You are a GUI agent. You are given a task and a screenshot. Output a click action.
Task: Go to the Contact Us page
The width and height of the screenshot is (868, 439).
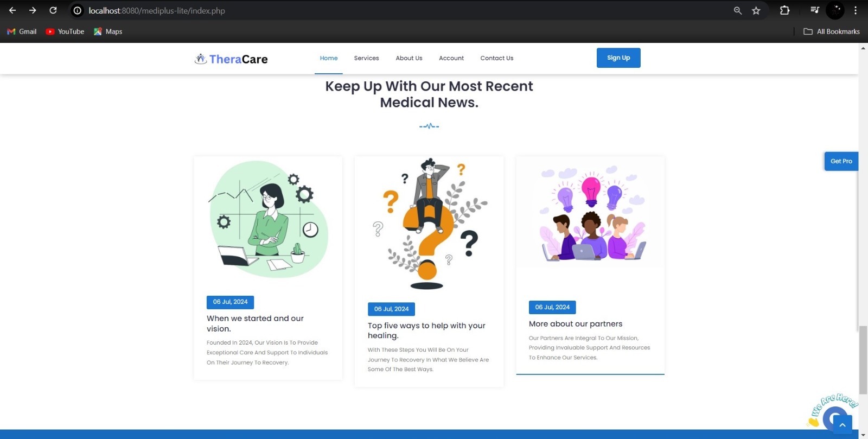coord(497,58)
